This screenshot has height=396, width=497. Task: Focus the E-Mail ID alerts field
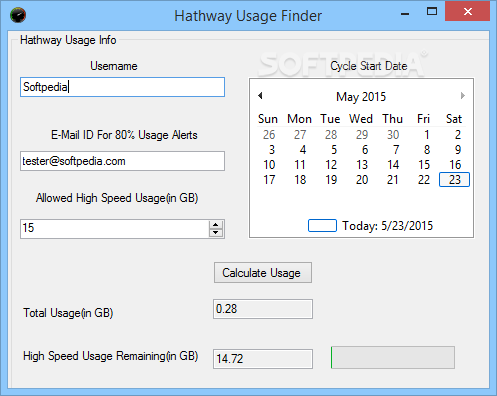coord(122,161)
